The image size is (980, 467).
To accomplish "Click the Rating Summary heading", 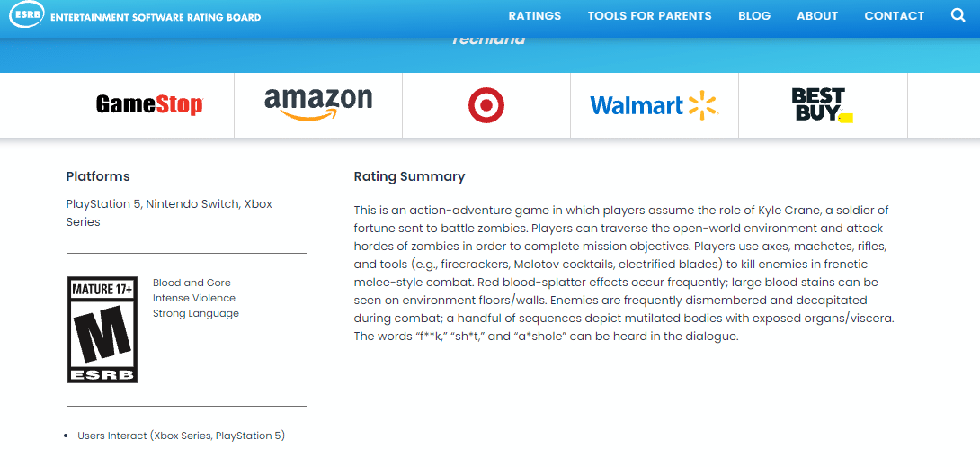I will [409, 176].
